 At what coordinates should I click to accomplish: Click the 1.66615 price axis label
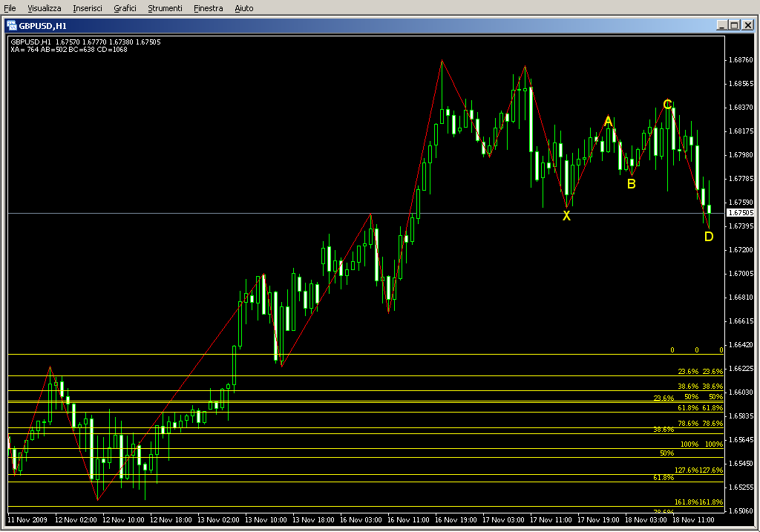(x=741, y=321)
